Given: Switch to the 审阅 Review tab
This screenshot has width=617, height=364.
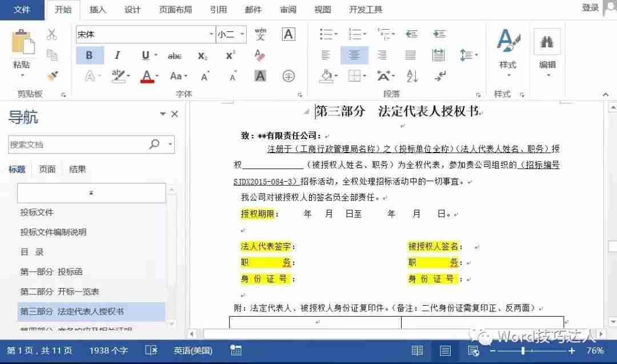Looking at the screenshot, I should tap(288, 10).
